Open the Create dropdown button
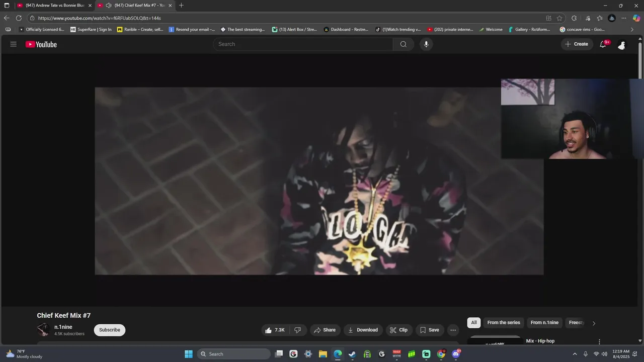 (x=577, y=44)
